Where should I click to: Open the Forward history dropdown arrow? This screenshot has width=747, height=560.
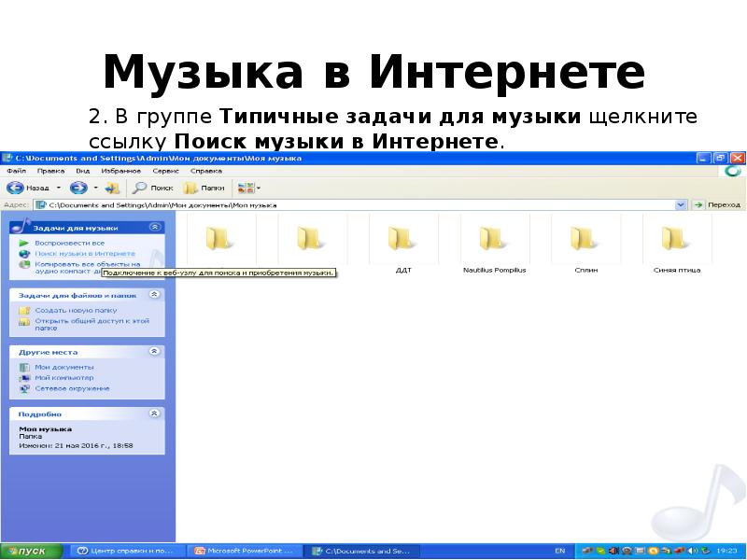pyautogui.click(x=96, y=189)
